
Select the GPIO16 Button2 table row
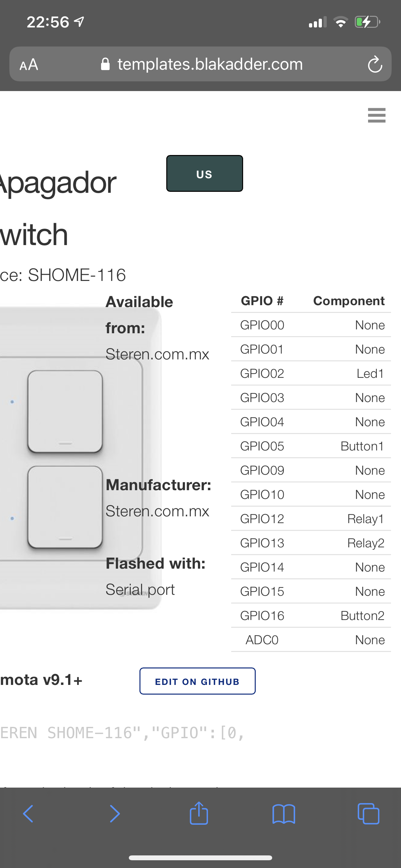[x=310, y=615]
